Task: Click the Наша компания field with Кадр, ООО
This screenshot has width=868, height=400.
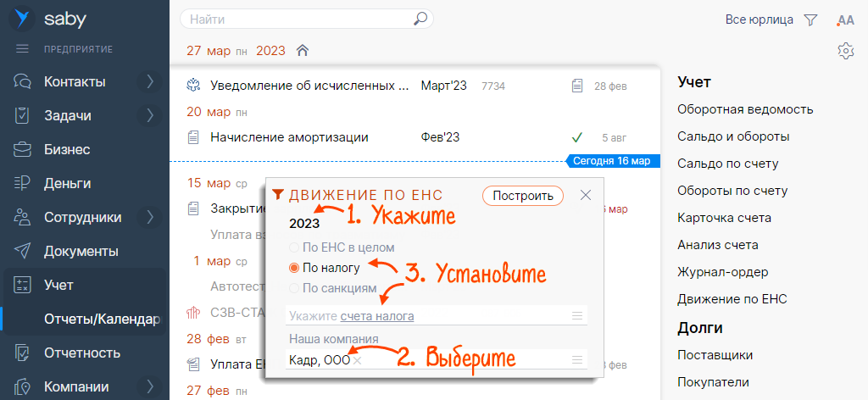Action: [x=437, y=359]
